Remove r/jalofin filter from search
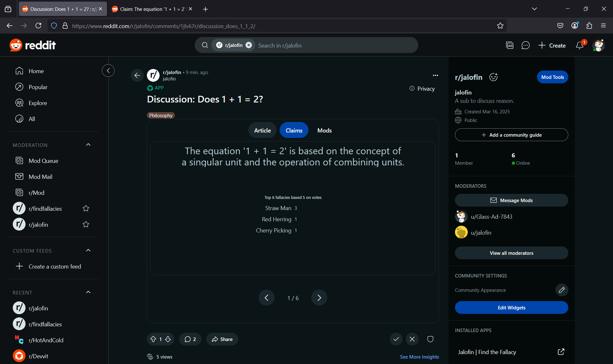Screen dimensions: 613x364 (x=249, y=45)
